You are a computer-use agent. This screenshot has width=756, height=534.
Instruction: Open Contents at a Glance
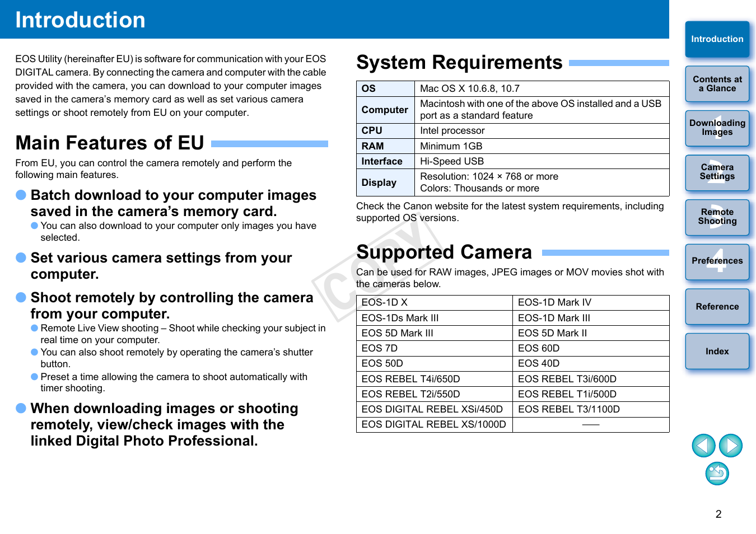717,84
